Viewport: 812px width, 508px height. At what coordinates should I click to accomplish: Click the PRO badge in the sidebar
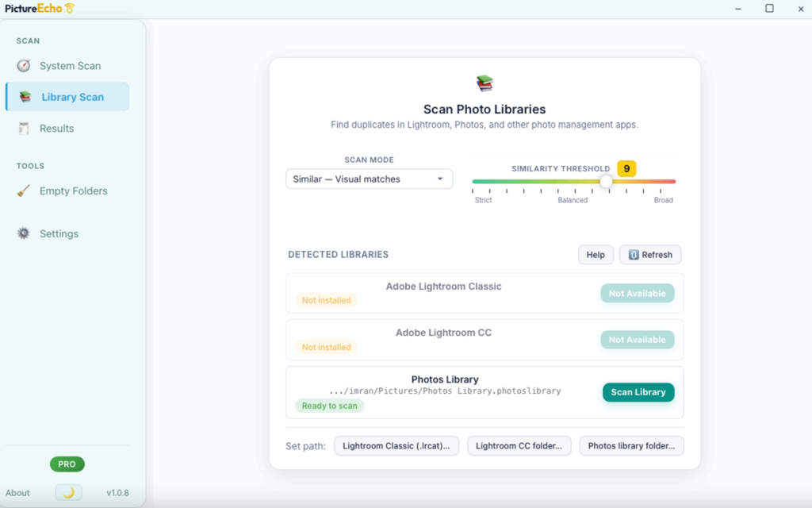pos(67,464)
